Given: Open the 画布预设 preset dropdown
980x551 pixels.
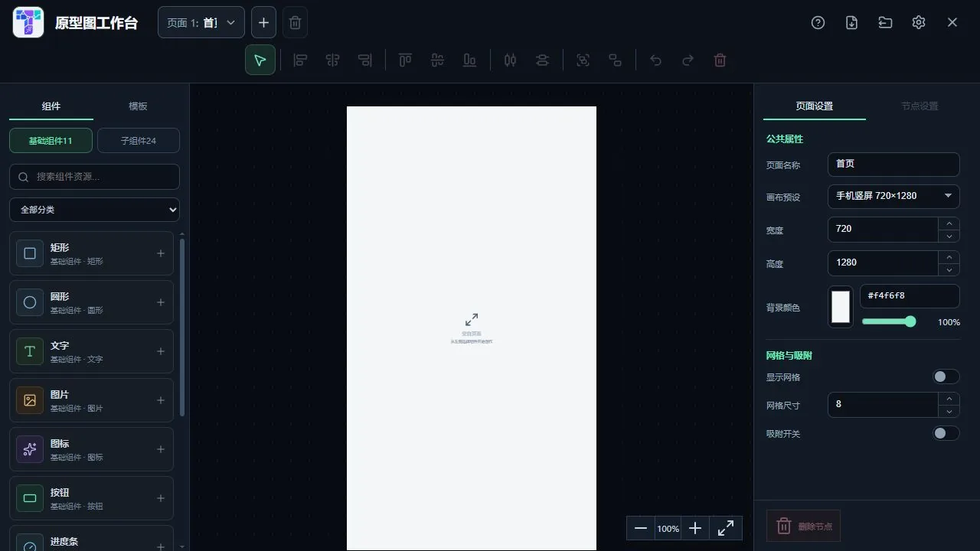Looking at the screenshot, I should coord(893,196).
